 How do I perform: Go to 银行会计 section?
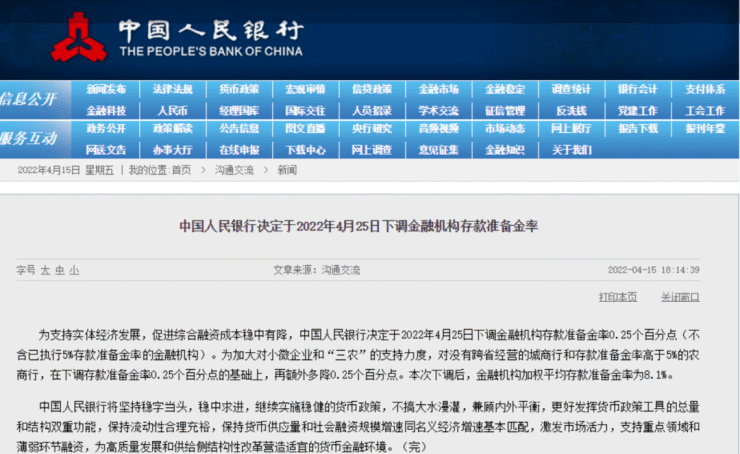tap(638, 89)
